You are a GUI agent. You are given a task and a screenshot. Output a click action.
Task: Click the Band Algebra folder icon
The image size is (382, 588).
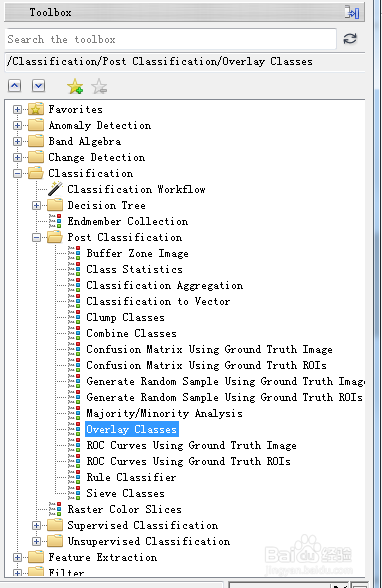point(36,141)
